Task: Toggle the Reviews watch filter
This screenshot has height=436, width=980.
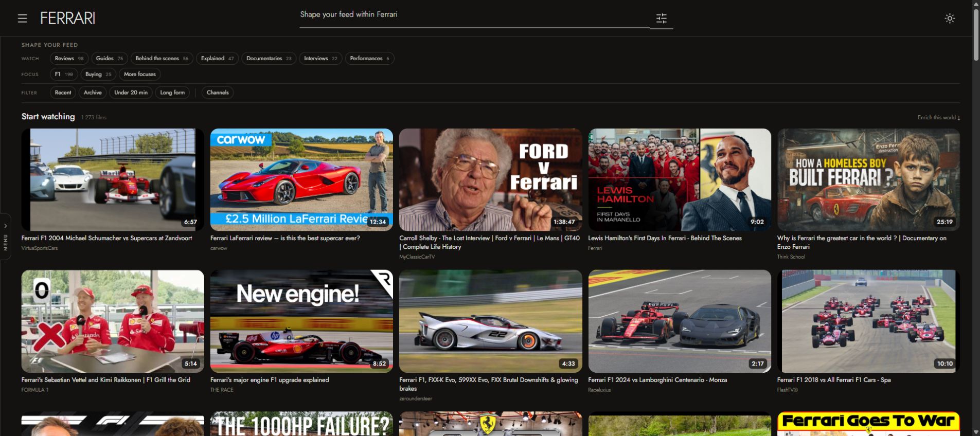Action: click(x=69, y=59)
